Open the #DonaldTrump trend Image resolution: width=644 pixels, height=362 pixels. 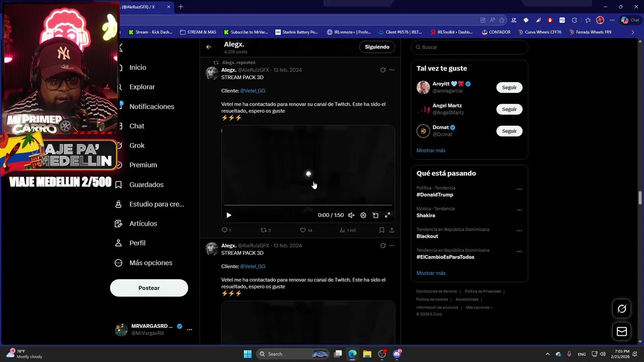(x=435, y=195)
